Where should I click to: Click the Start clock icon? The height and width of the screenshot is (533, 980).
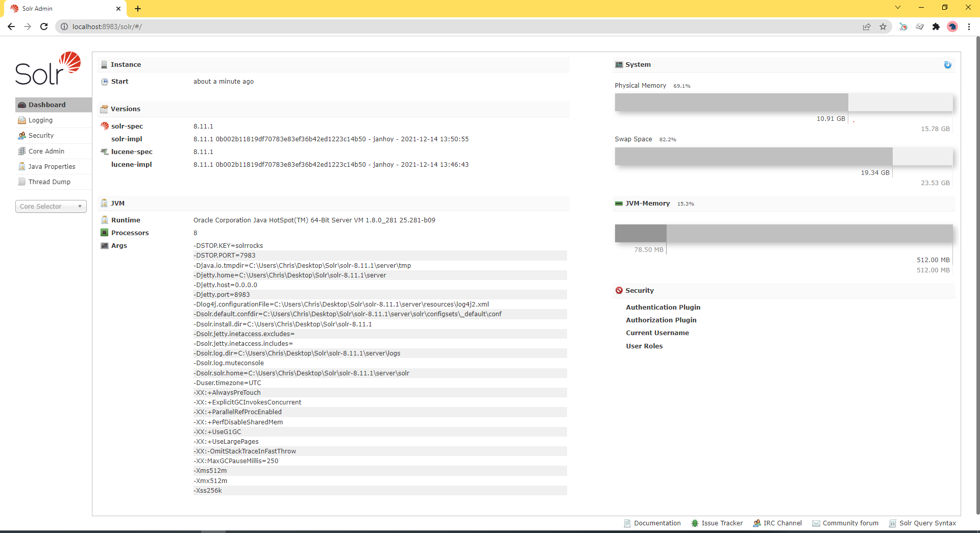coord(105,82)
